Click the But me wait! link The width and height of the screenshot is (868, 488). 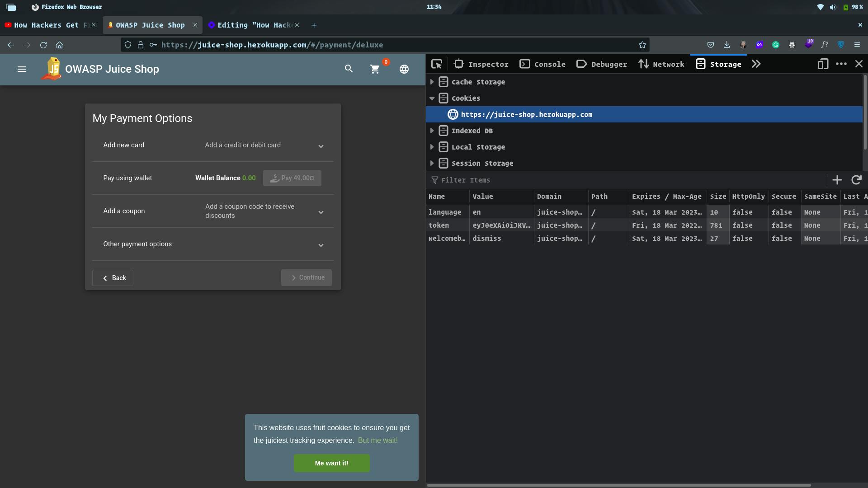tap(378, 441)
